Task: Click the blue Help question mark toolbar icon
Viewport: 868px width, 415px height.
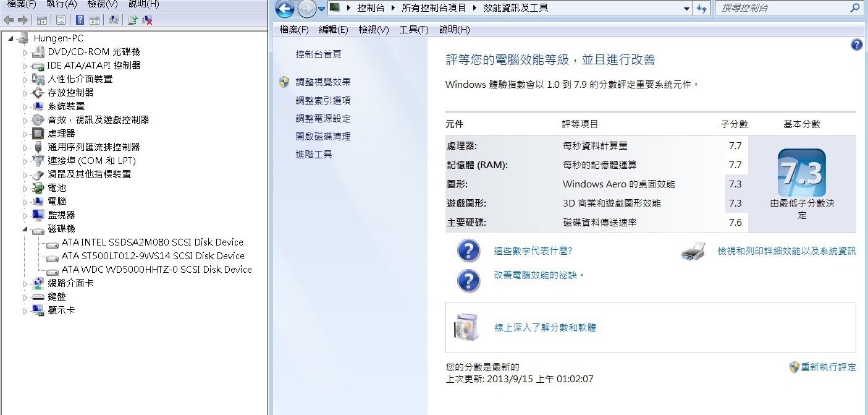Action: tap(80, 20)
